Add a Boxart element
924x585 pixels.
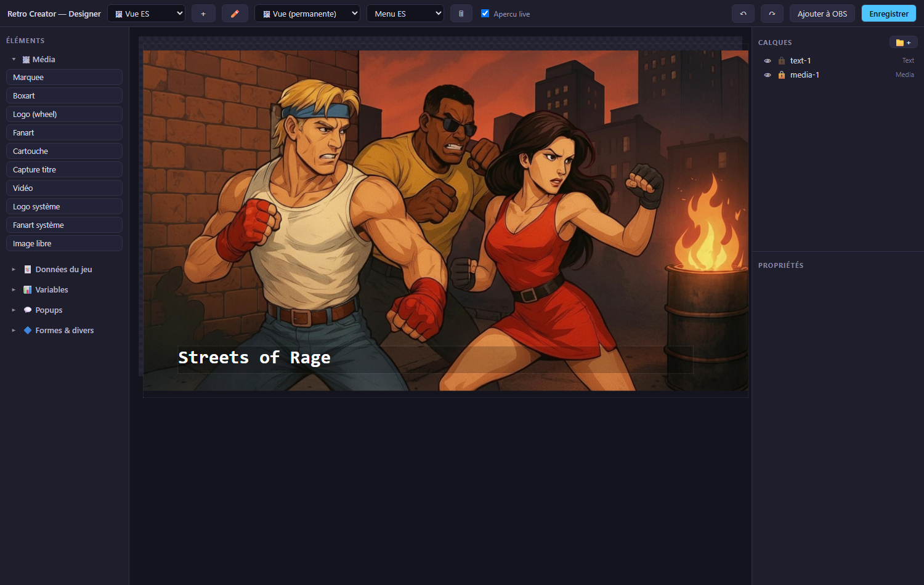(64, 95)
